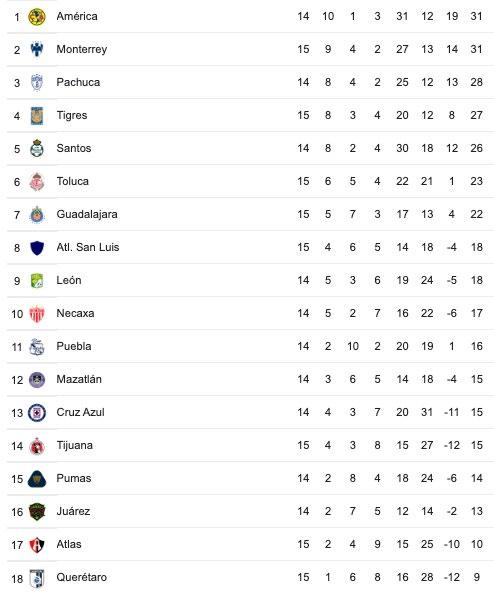Select the Cruz Azul logo

coord(37,413)
